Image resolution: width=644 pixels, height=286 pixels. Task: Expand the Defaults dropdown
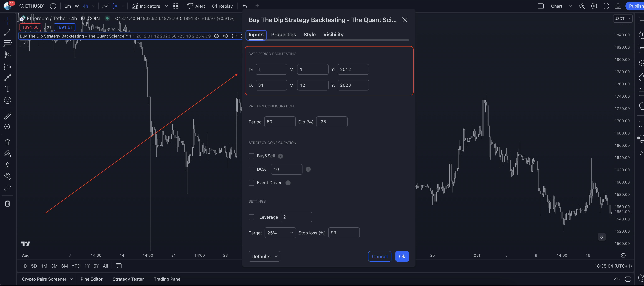(x=264, y=256)
